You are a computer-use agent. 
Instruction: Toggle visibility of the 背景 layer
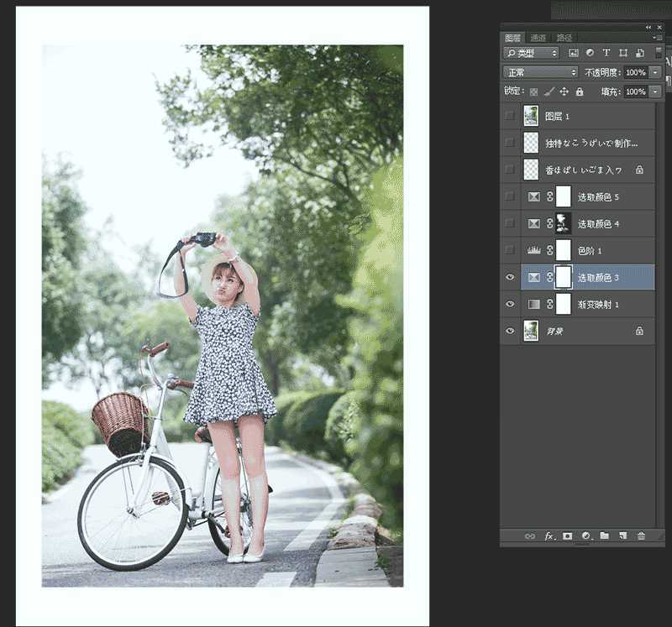[510, 332]
